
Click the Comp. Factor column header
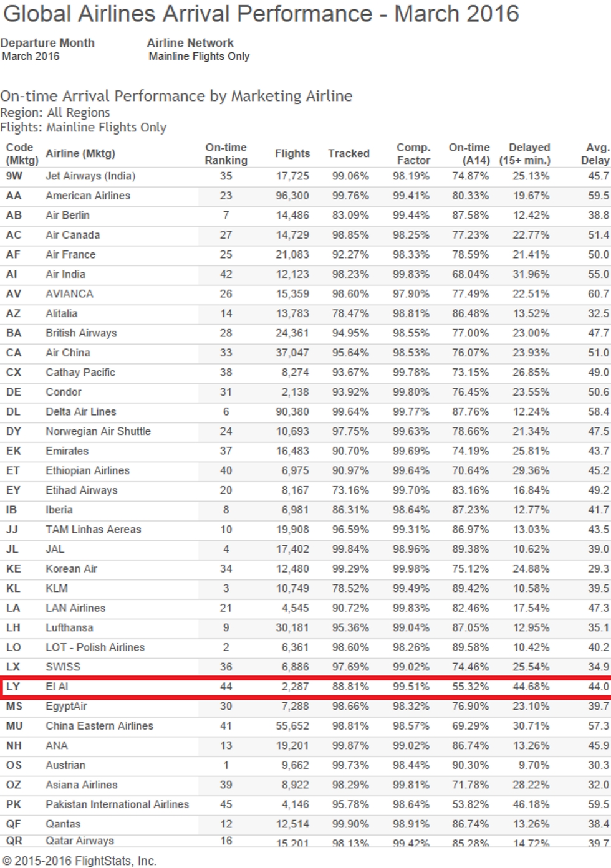[x=413, y=153]
